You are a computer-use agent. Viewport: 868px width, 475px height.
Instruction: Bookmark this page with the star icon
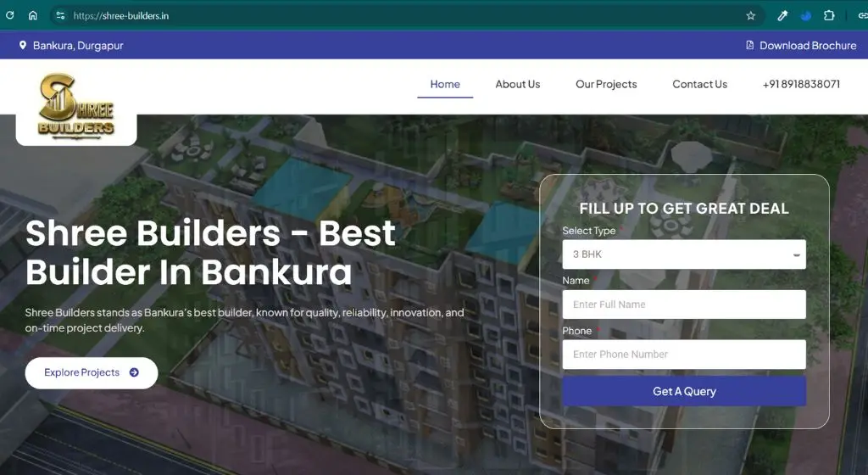pos(751,15)
